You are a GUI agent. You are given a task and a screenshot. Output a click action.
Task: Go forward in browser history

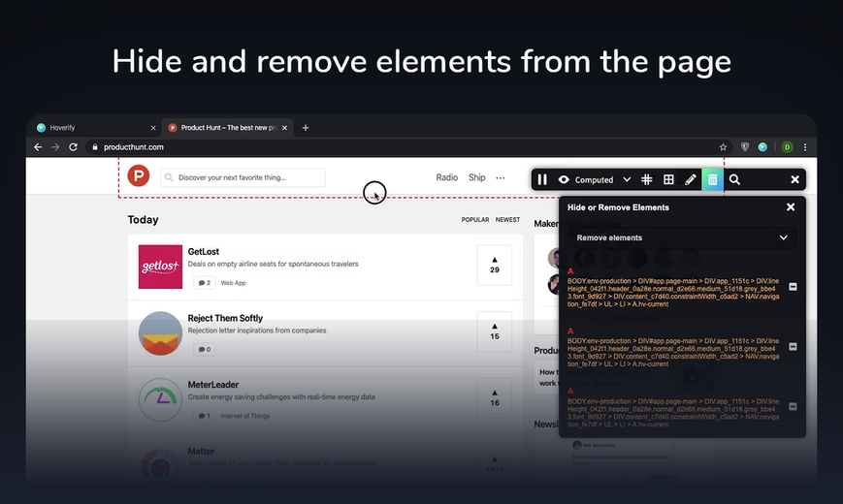click(55, 146)
